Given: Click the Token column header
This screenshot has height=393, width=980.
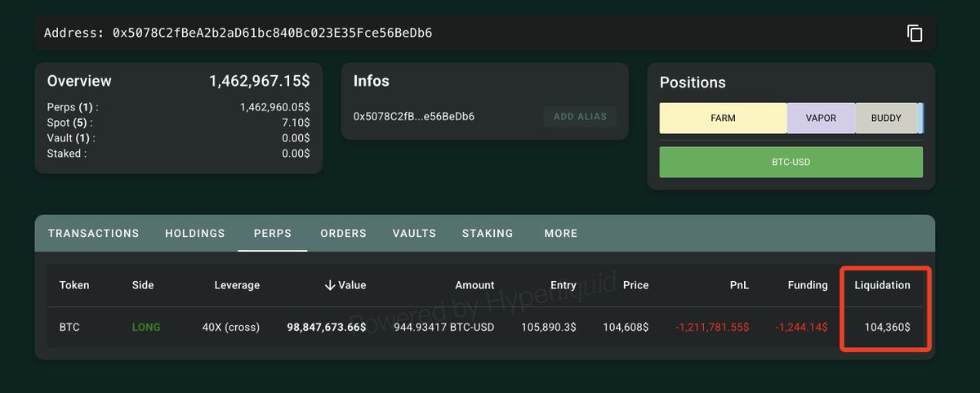Looking at the screenshot, I should click(74, 285).
